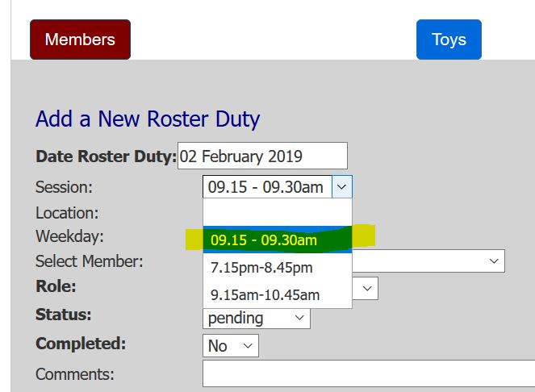This screenshot has width=535, height=392.
Task: Click the Weekday label text
Action: 69,237
